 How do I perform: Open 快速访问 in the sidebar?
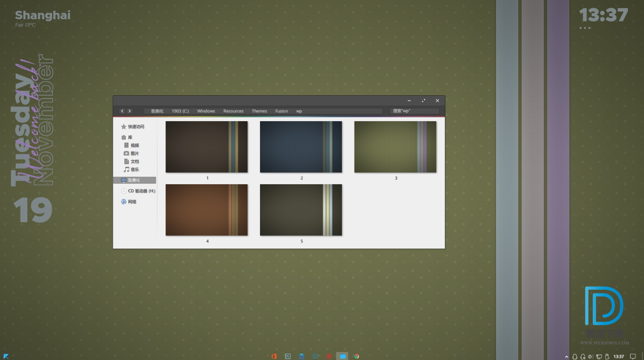[133, 127]
